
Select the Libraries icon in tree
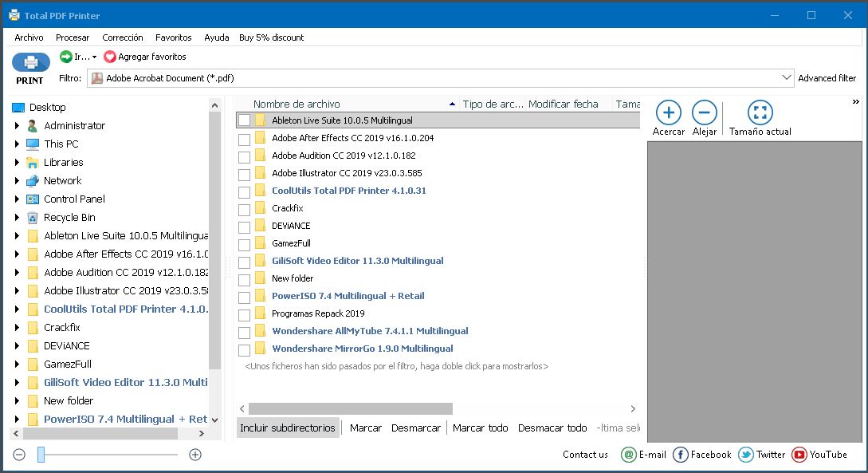coord(33,162)
